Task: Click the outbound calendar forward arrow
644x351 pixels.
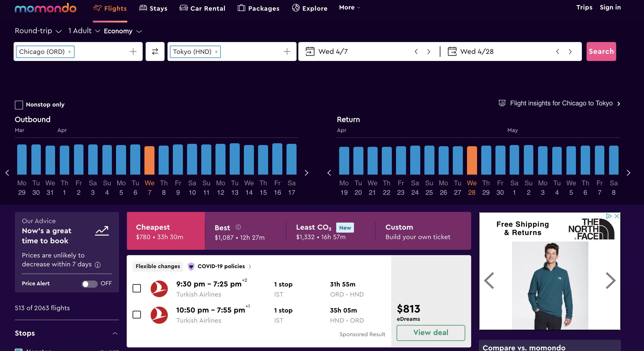Action: click(x=306, y=172)
